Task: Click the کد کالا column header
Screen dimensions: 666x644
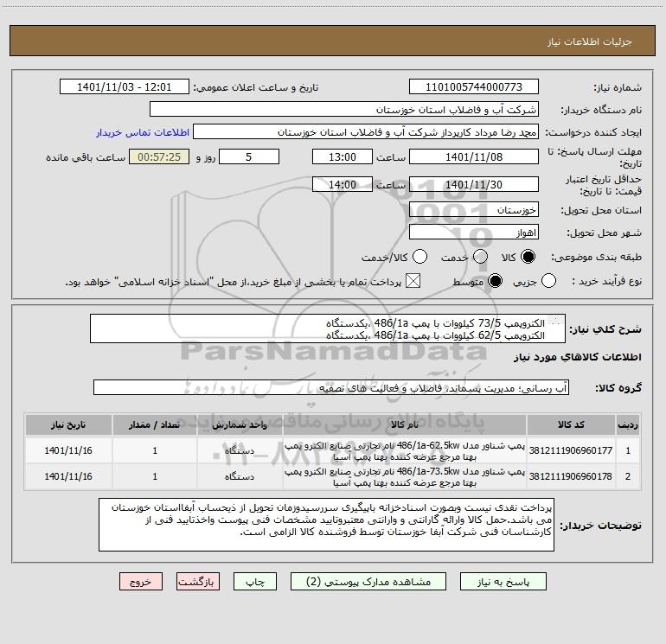Action: coord(571,424)
